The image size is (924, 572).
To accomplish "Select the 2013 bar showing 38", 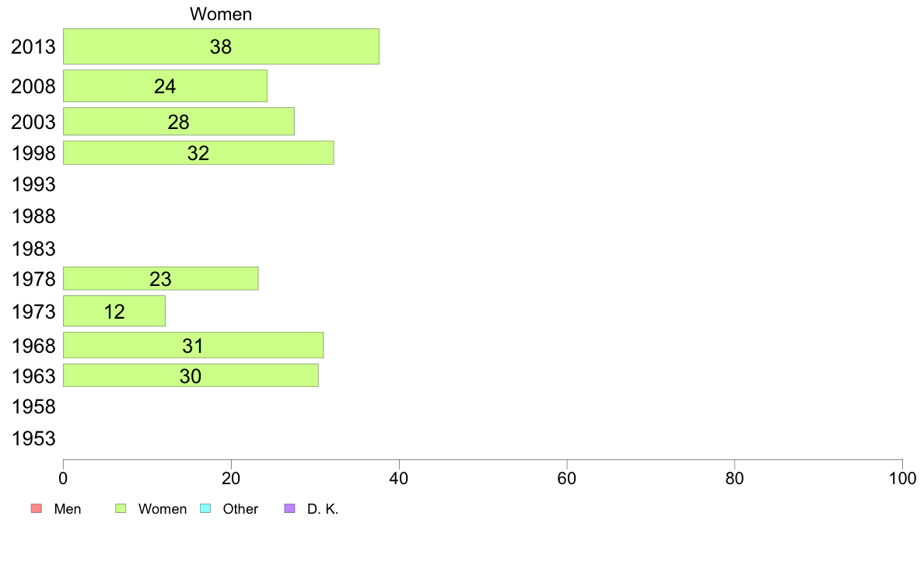I will point(221,47).
